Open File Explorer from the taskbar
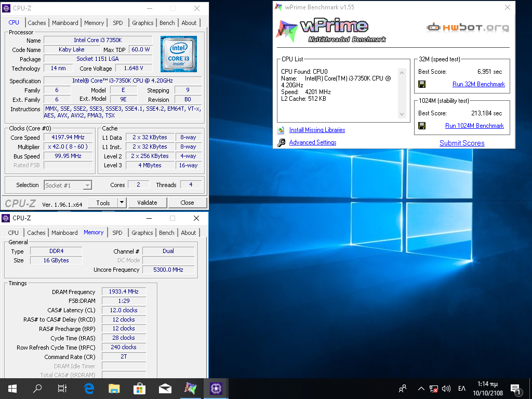The image size is (532, 399). tap(114, 389)
